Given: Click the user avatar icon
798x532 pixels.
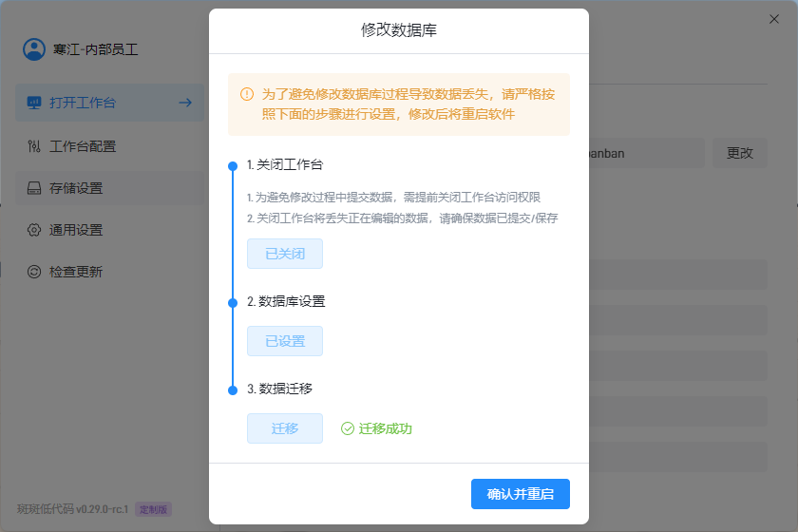Looking at the screenshot, I should click(x=34, y=49).
